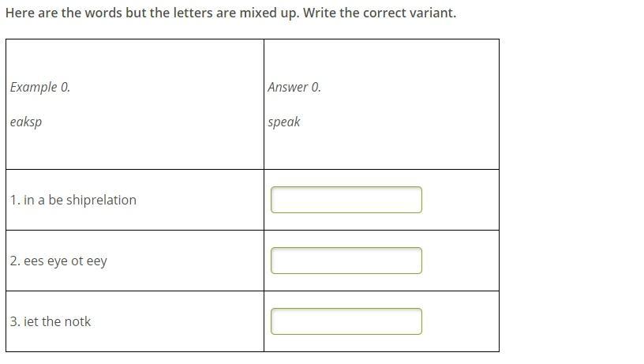Select the input field next to "iet the notk"
The width and height of the screenshot is (644, 364).
pos(346,321)
